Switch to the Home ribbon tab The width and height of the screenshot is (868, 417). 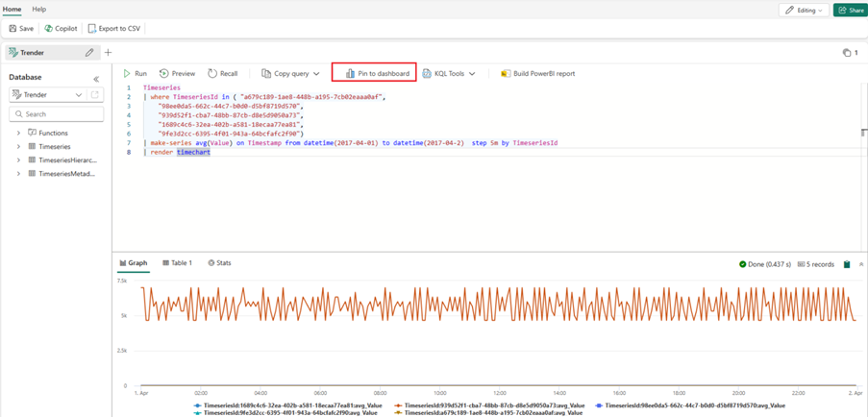pos(12,10)
